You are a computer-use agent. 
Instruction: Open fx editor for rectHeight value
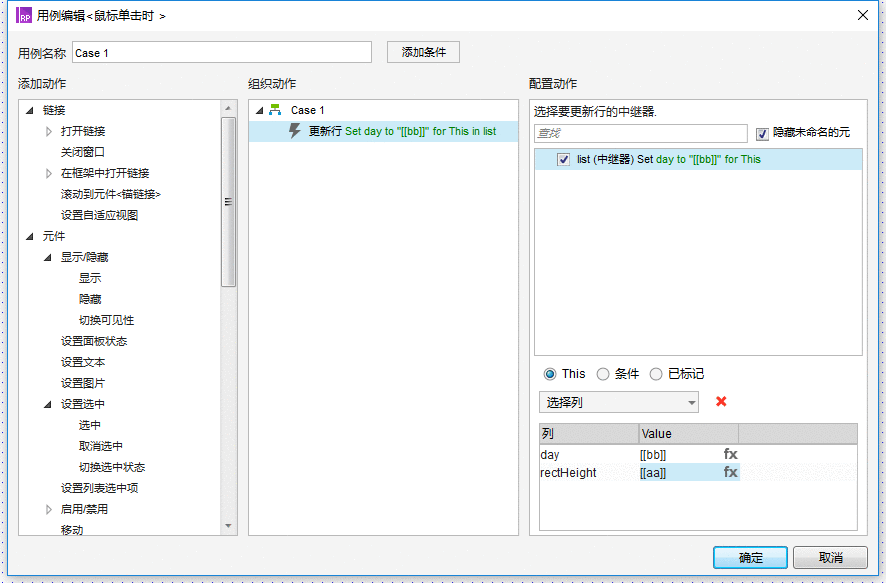coord(731,472)
